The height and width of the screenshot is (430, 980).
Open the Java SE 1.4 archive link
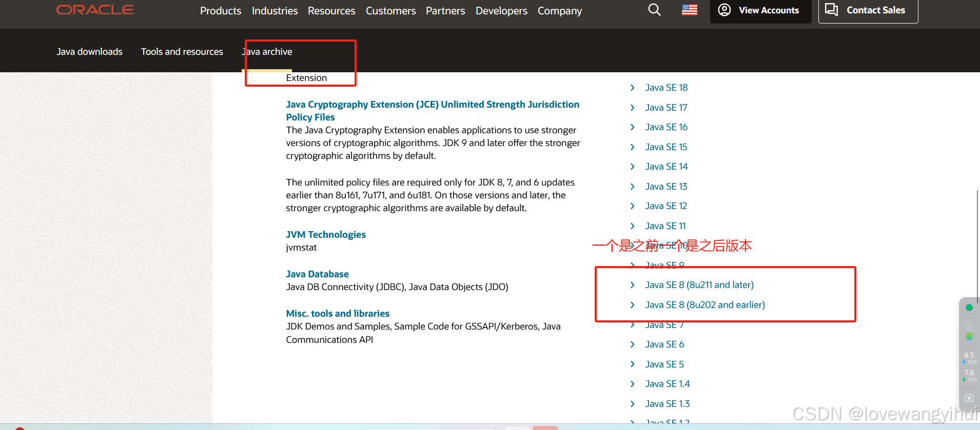(x=668, y=384)
